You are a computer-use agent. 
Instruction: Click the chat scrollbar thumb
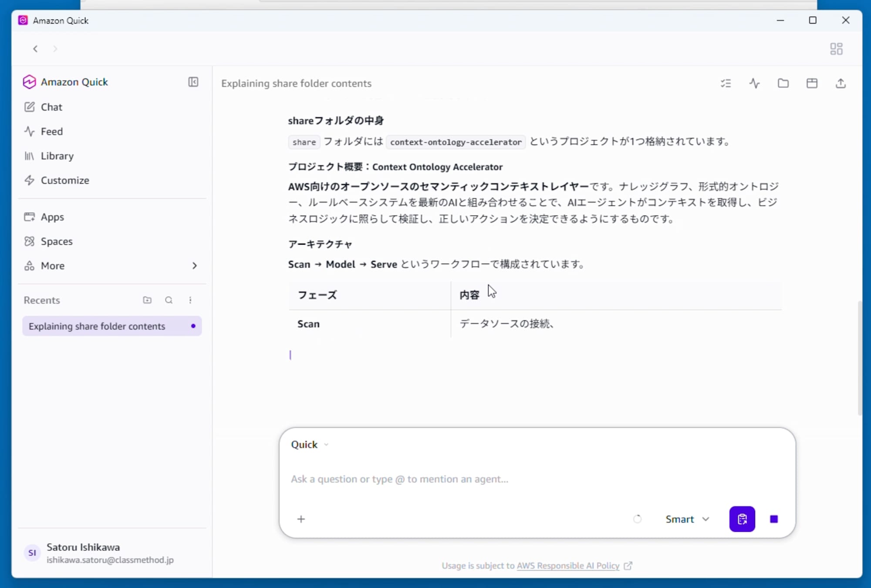(x=859, y=358)
